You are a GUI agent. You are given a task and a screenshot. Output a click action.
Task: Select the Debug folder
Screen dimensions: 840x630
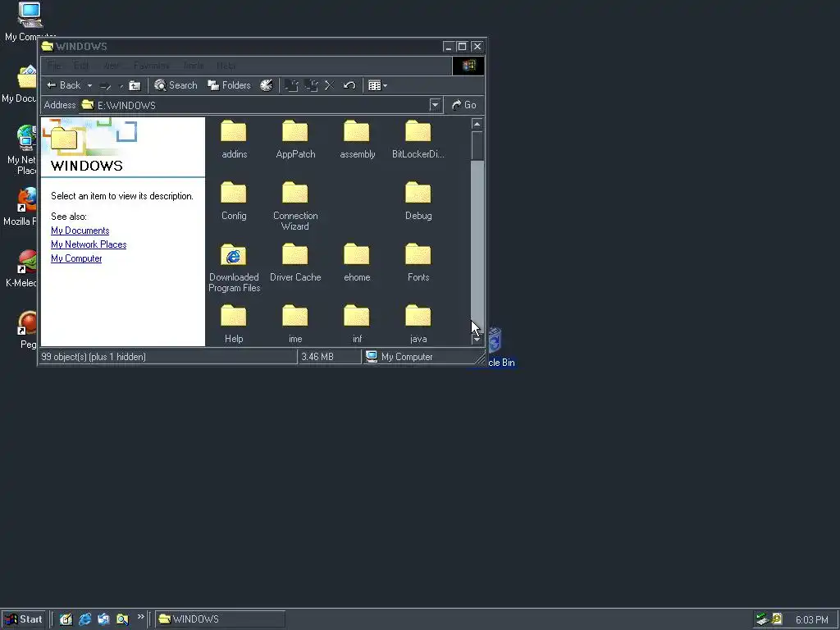point(418,201)
